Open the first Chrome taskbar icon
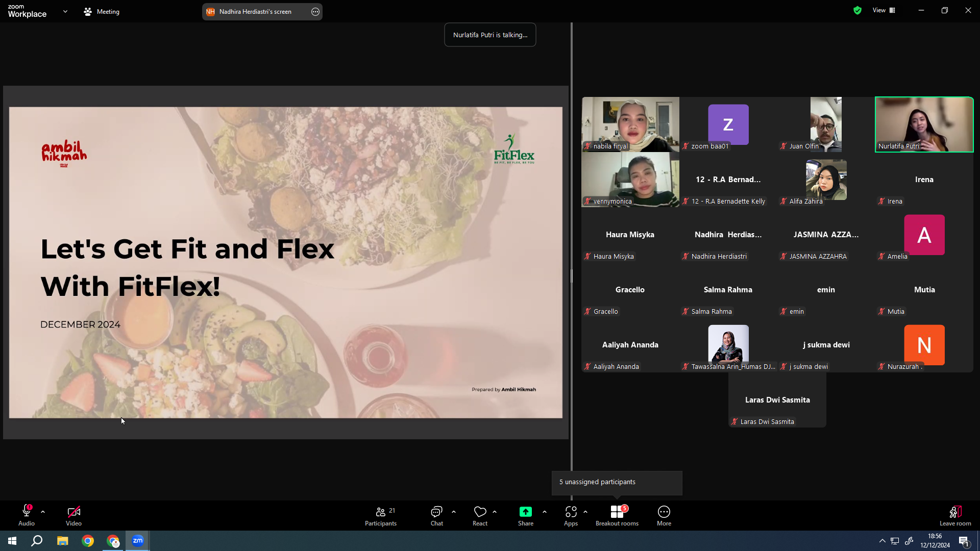980x551 pixels. click(x=88, y=541)
